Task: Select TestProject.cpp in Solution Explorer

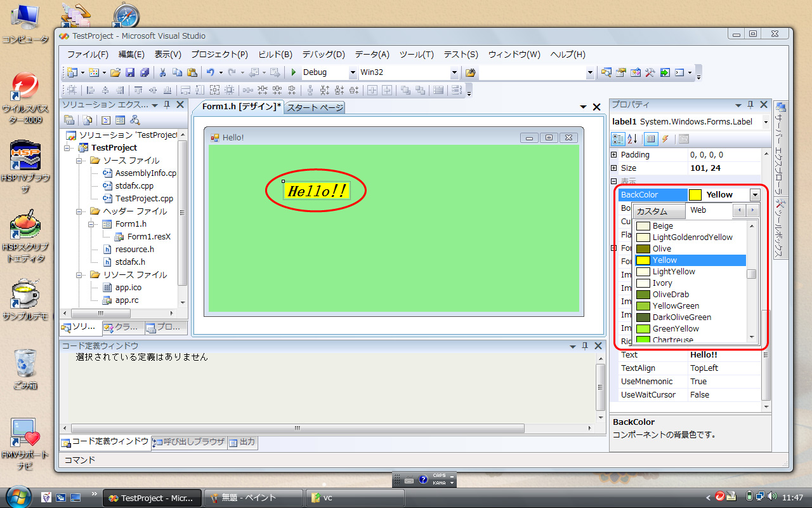Action: tap(144, 199)
